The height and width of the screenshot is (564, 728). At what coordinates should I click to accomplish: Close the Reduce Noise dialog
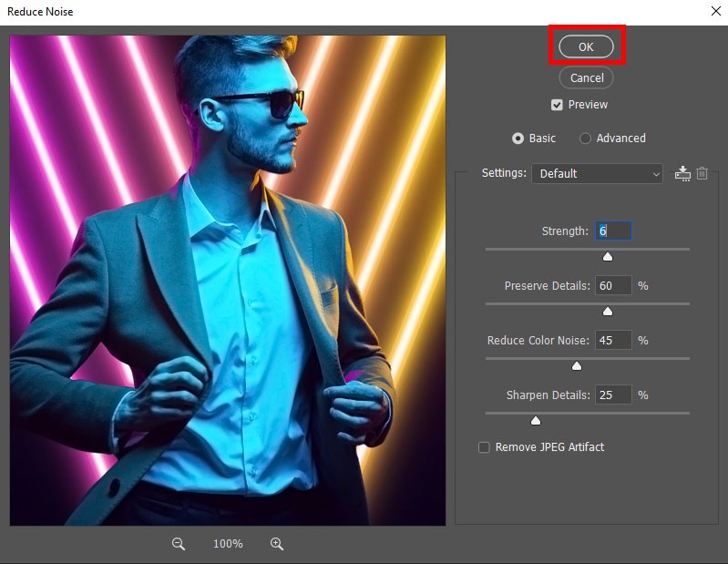[x=716, y=11]
